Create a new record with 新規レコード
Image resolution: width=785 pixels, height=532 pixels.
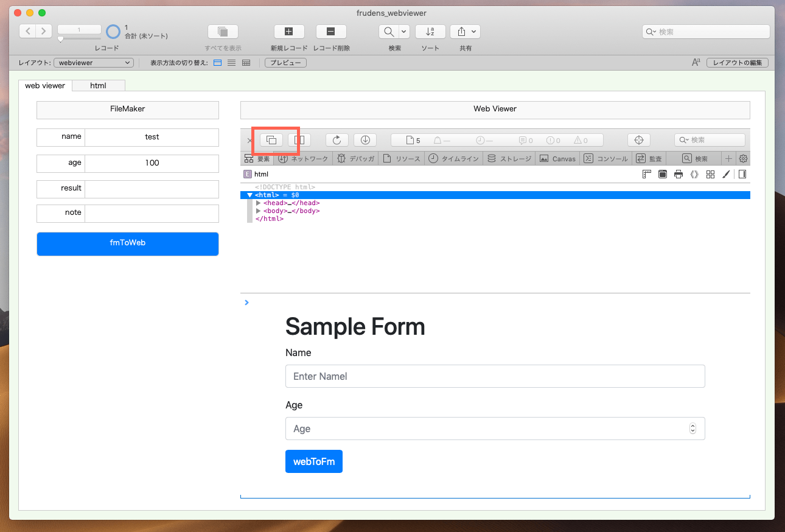288,31
